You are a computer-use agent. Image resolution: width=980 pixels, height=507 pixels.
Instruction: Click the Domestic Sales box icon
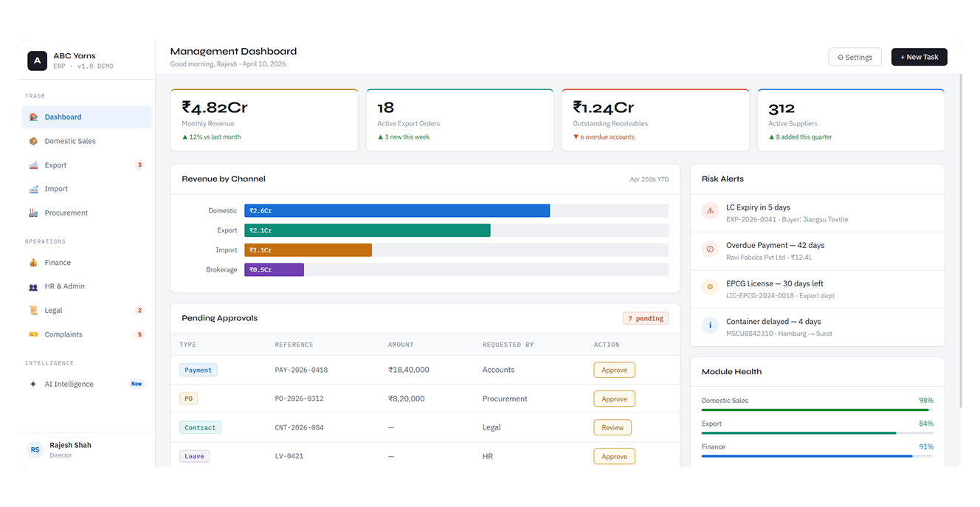33,141
